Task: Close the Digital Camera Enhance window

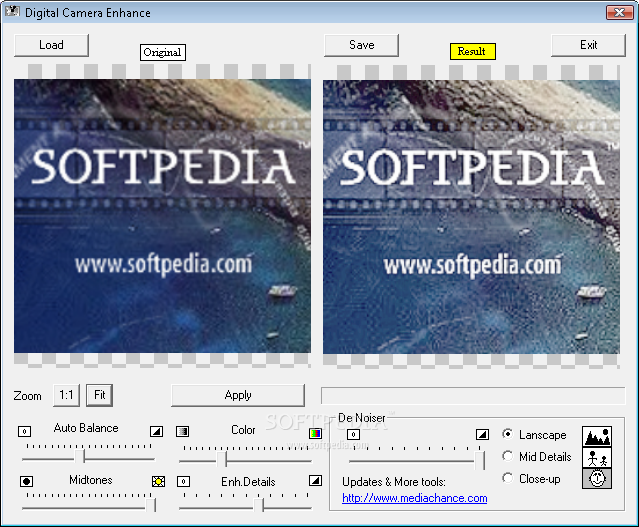Action: [x=619, y=12]
